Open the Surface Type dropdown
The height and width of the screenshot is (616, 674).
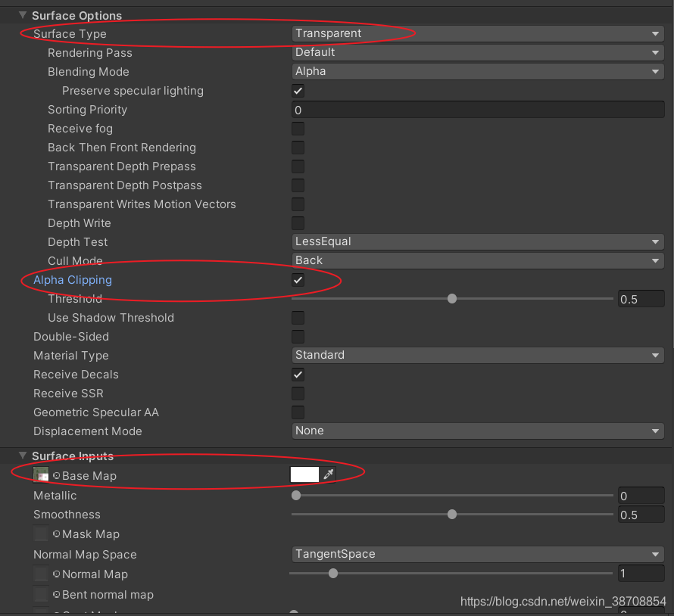click(478, 33)
